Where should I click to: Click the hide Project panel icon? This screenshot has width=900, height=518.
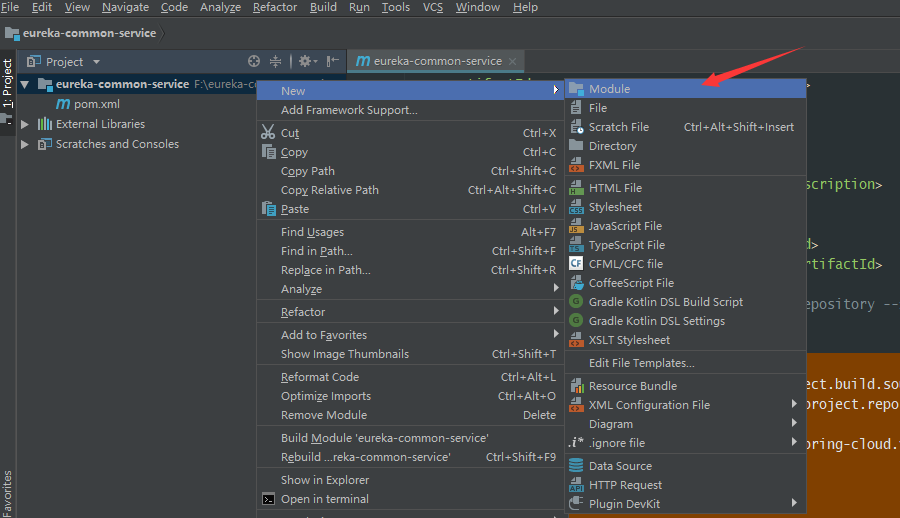(x=332, y=61)
